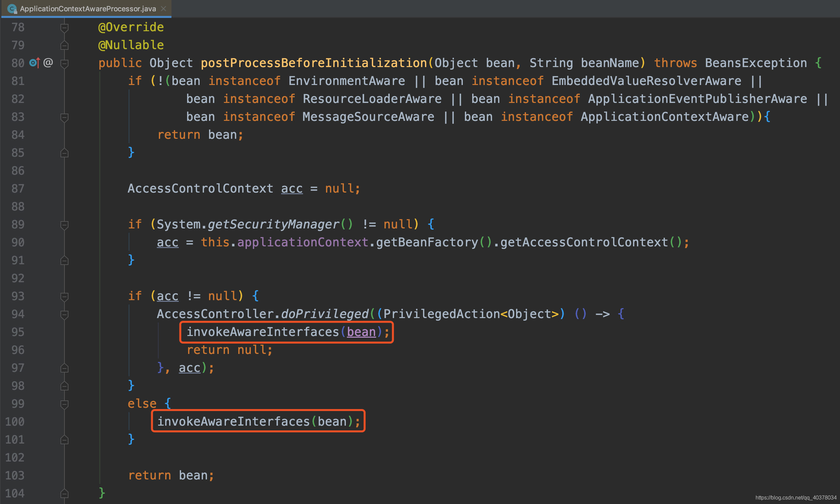This screenshot has width=840, height=504.
Task: Click line number 87 in the gutter
Action: [x=18, y=189]
